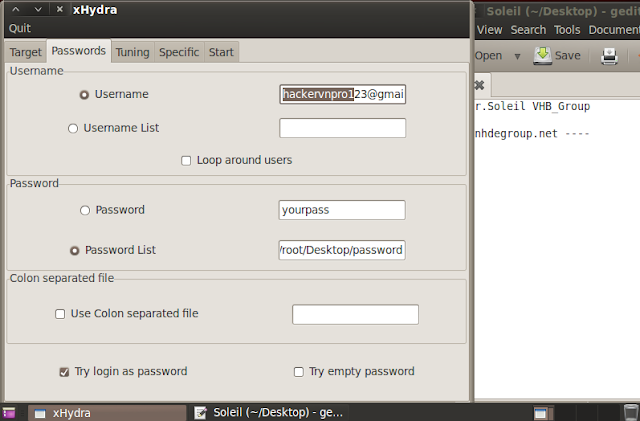Click the Print icon in gedit toolbar
Viewport: 640px width, 421px height.
pos(609,56)
